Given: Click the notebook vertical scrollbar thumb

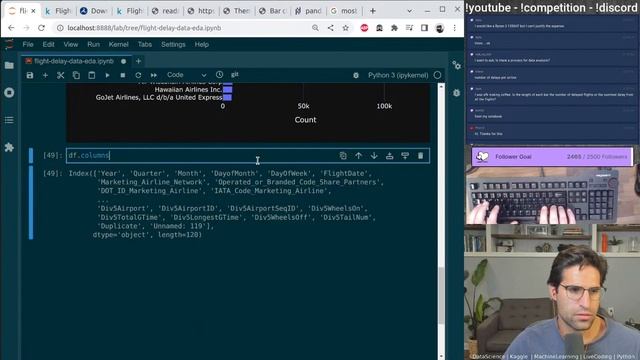Looking at the screenshot, I should [441, 296].
